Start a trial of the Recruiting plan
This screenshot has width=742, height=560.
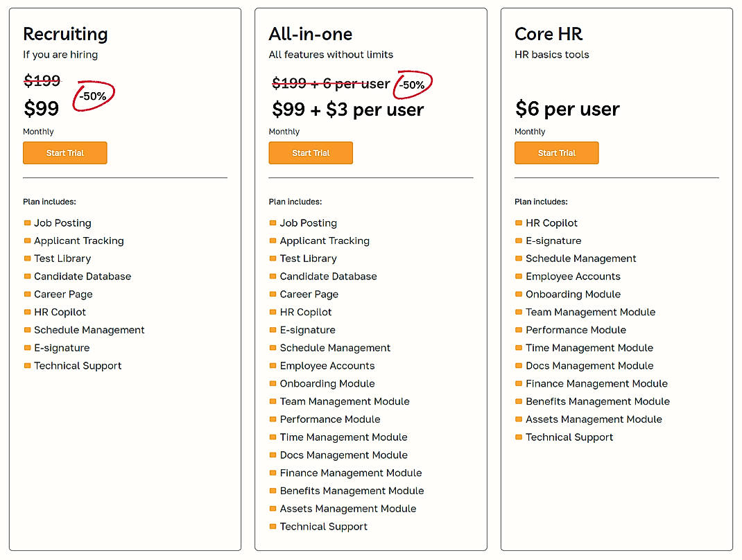(x=64, y=152)
